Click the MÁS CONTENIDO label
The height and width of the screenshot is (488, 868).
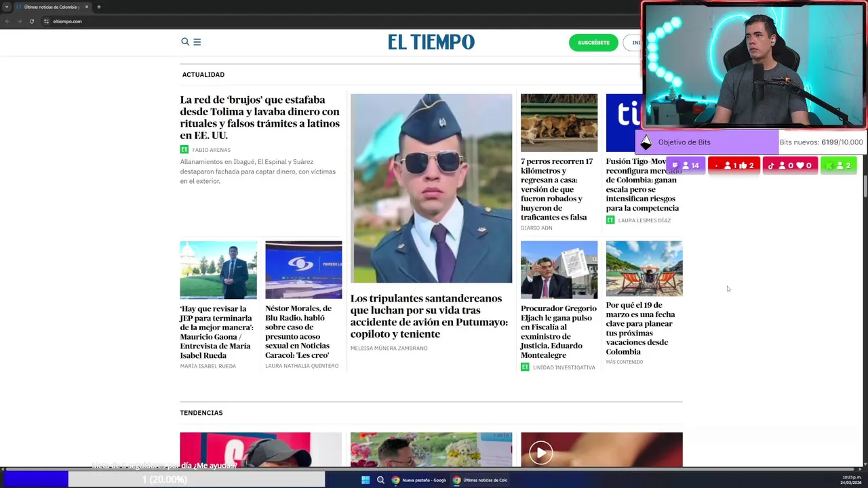point(625,362)
